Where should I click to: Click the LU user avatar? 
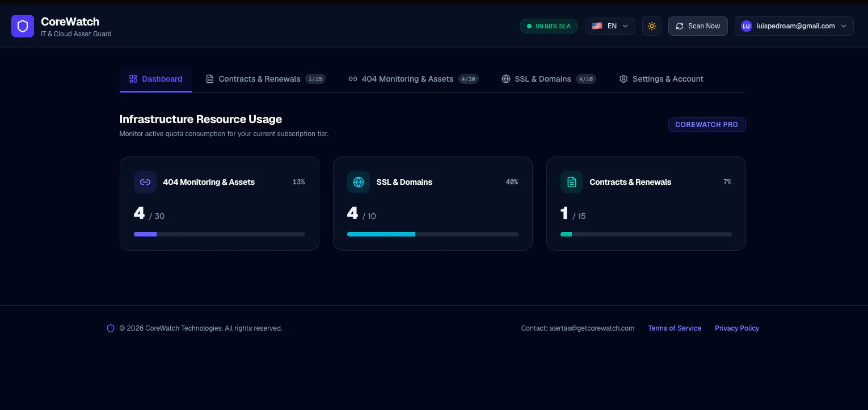(746, 26)
